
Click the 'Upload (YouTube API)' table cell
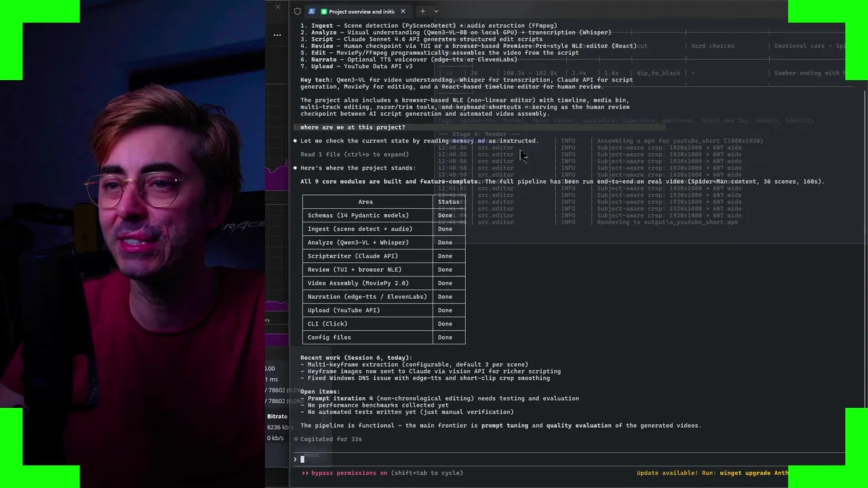(368, 310)
